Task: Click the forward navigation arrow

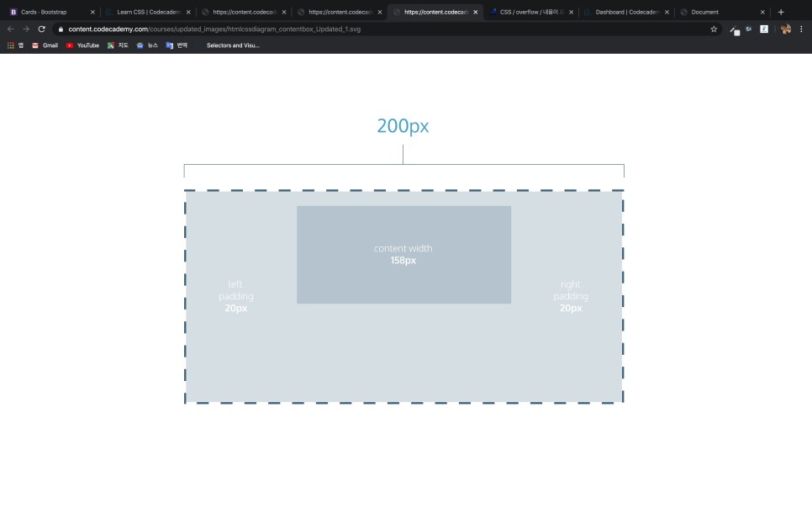Action: pyautogui.click(x=26, y=29)
